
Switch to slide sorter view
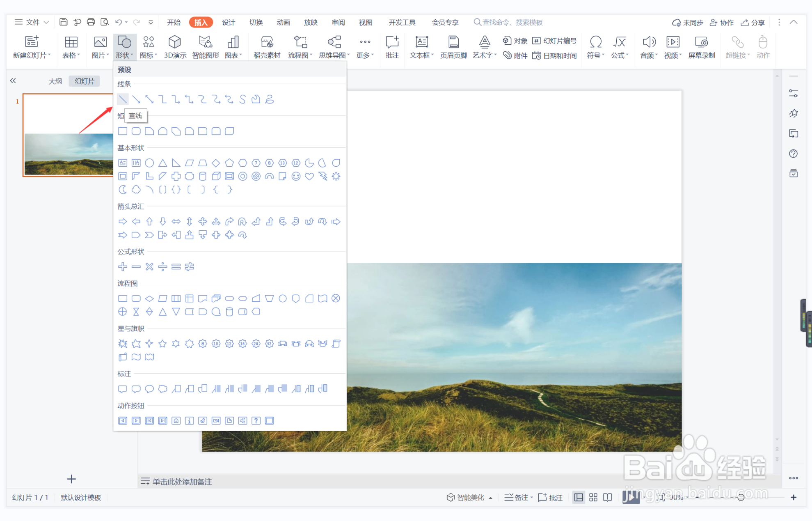(x=593, y=498)
